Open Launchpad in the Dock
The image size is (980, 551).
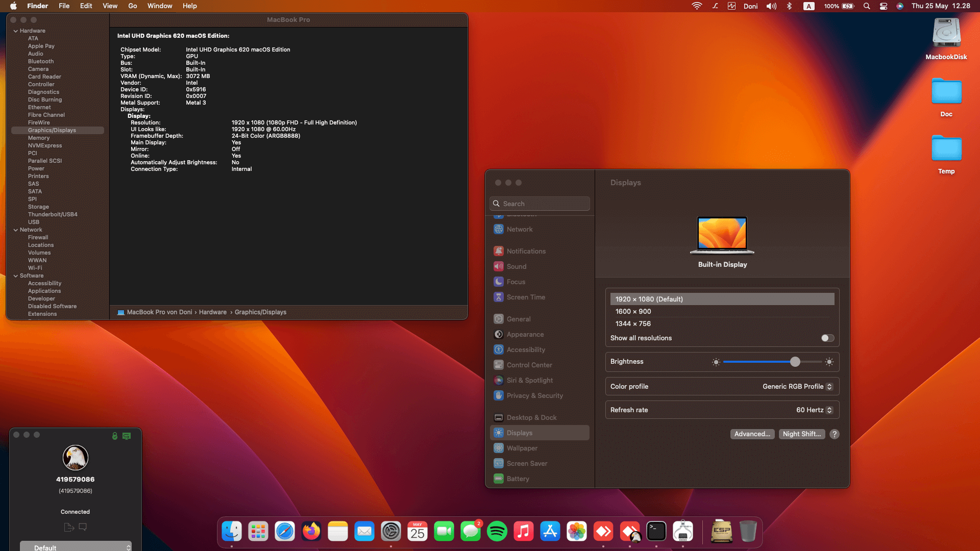(258, 532)
